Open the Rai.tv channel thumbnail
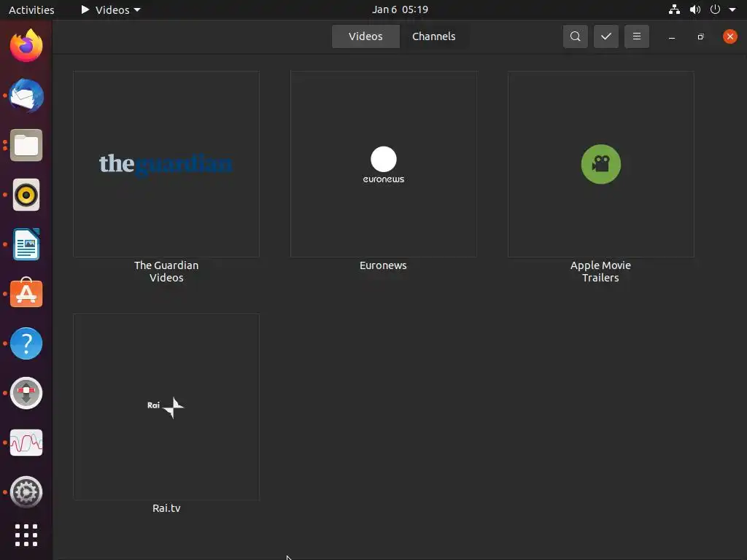The height and width of the screenshot is (560, 747). coord(166,407)
